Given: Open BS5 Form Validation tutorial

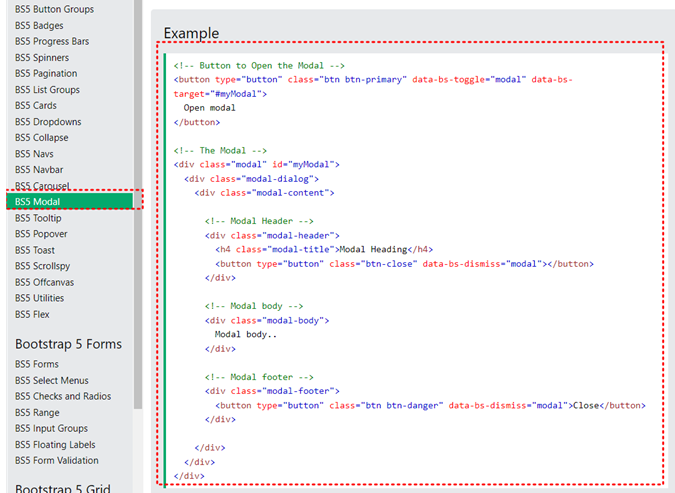Looking at the screenshot, I should pos(57,460).
